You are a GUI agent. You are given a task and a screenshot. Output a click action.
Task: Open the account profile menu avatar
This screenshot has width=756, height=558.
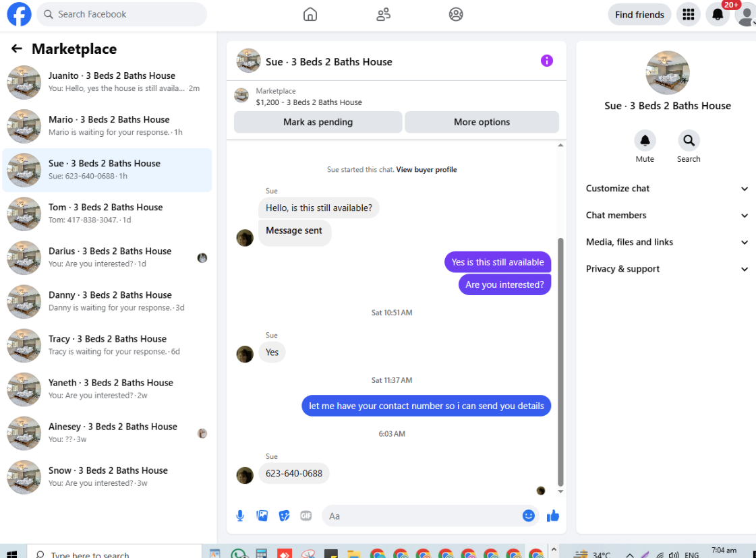coord(746,15)
